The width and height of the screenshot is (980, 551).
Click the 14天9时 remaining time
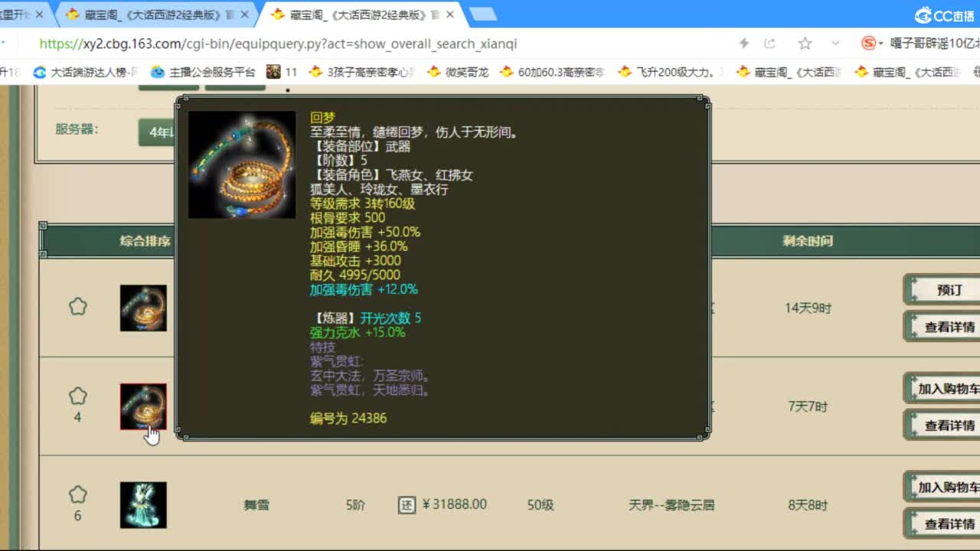(x=808, y=308)
